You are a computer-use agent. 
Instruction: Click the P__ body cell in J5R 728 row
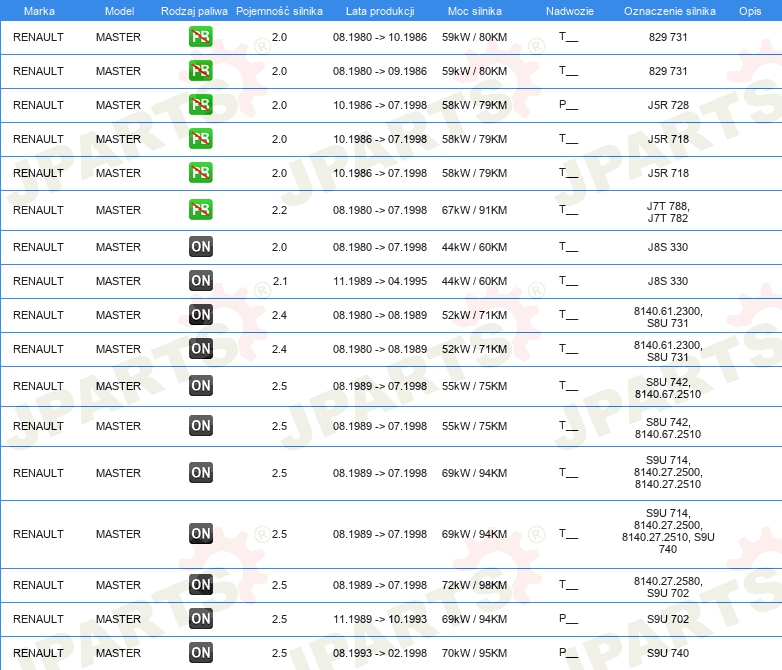[569, 104]
